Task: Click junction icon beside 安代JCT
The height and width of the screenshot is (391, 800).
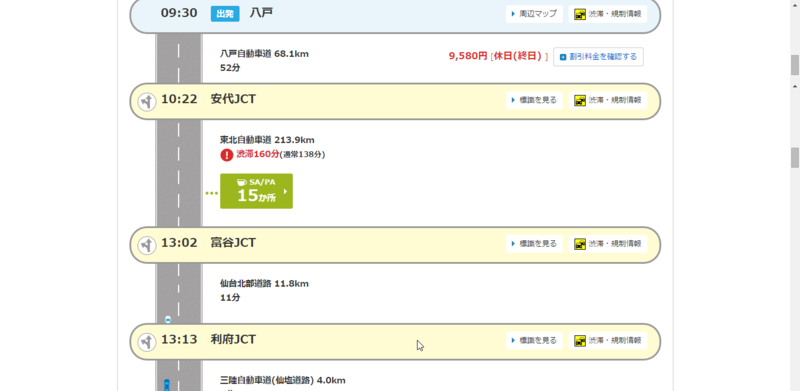Action: pyautogui.click(x=147, y=102)
